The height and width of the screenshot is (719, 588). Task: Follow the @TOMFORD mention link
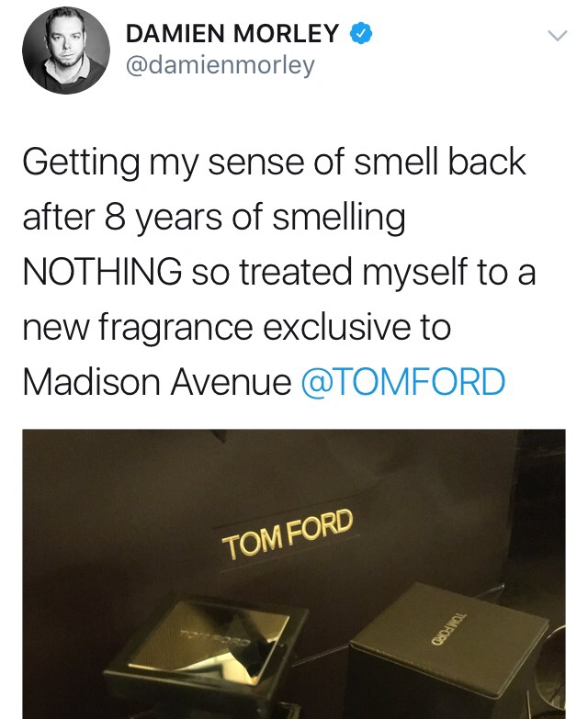click(x=403, y=381)
